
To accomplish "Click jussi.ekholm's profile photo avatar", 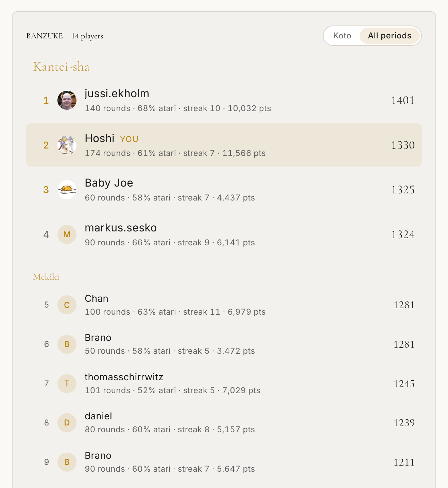I will pyautogui.click(x=67, y=100).
